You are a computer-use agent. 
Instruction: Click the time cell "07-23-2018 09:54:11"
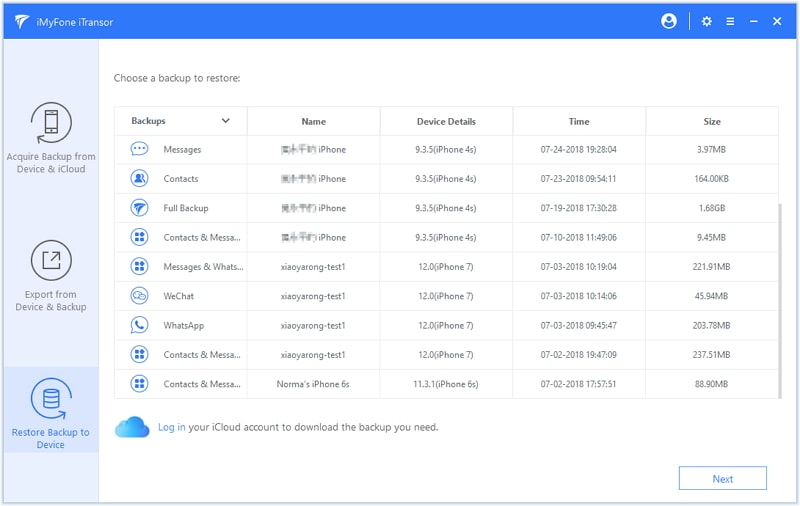pos(579,179)
